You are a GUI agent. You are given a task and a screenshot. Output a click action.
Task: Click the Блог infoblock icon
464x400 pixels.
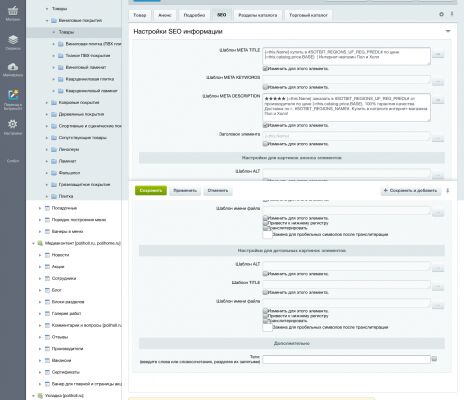47,290
